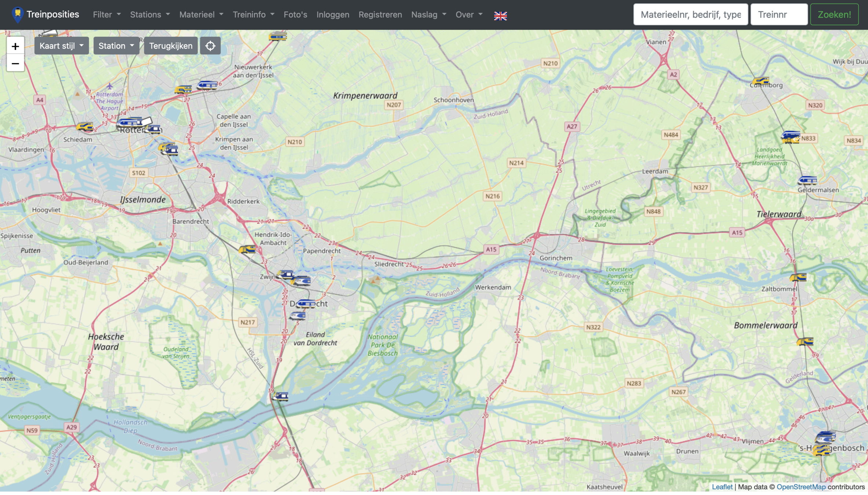Click the Terugkijken button
The height and width of the screenshot is (495, 868).
171,46
